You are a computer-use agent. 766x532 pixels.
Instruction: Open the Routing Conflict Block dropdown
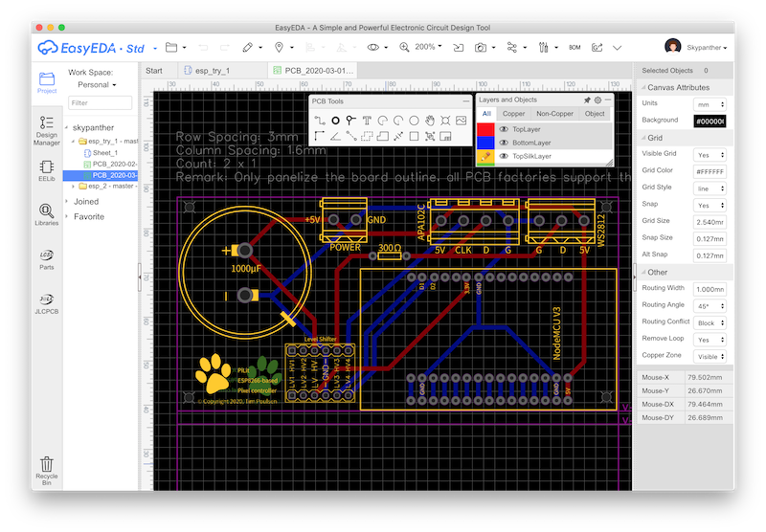click(710, 322)
